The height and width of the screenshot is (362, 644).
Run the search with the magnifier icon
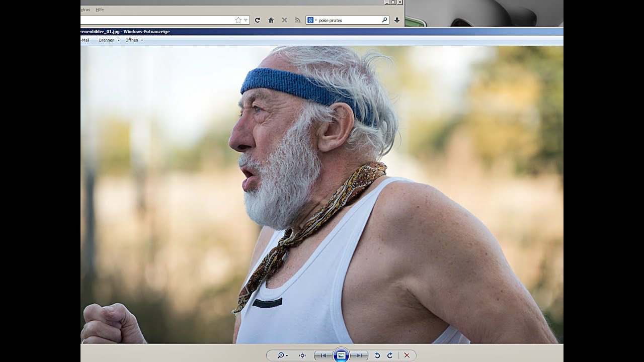coord(385,20)
